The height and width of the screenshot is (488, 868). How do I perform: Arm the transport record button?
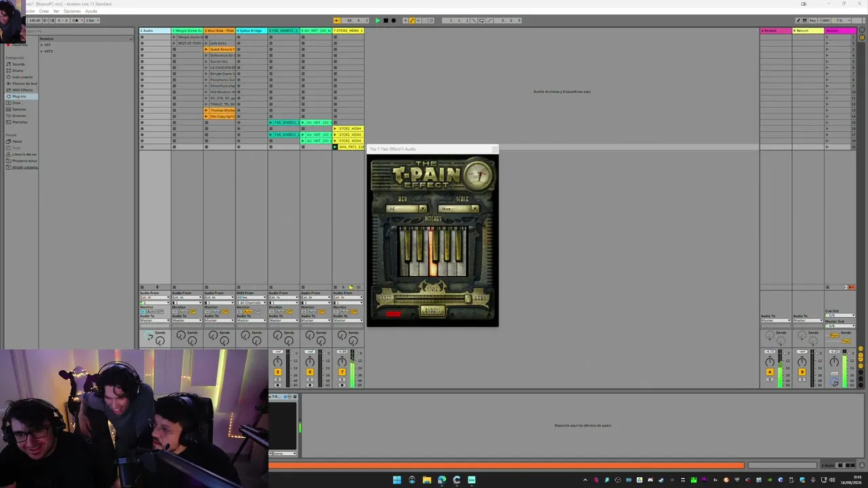393,20
